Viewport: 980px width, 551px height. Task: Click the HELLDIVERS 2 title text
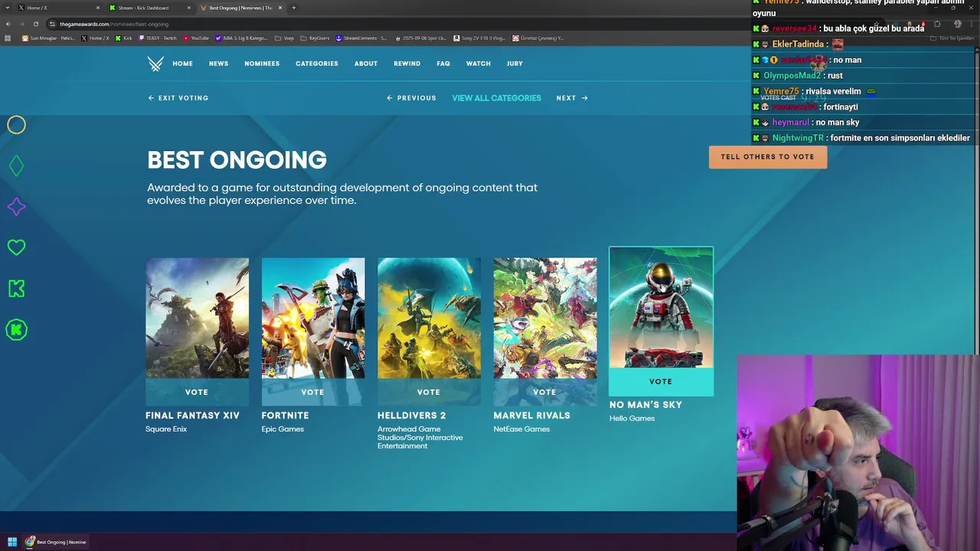[411, 416]
